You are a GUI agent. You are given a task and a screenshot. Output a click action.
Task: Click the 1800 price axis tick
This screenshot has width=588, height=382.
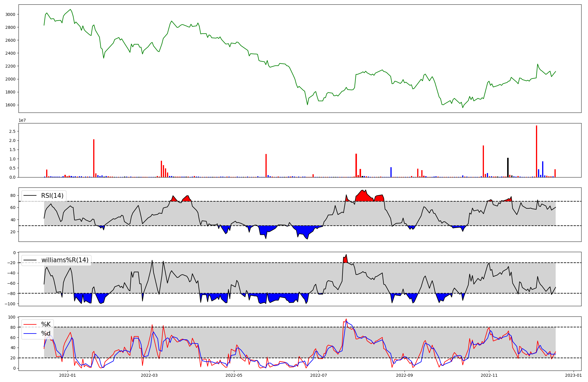[x=10, y=92]
